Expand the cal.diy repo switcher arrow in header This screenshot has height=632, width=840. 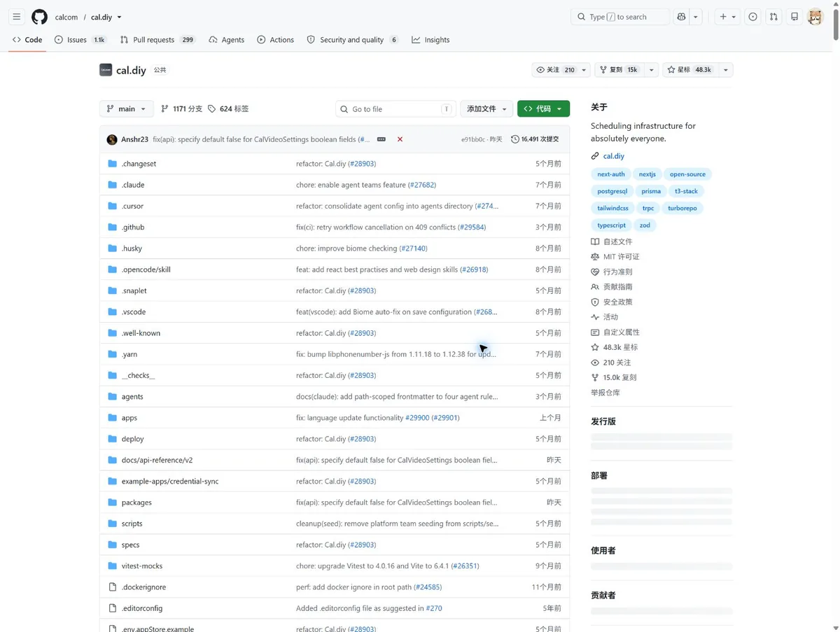point(119,17)
